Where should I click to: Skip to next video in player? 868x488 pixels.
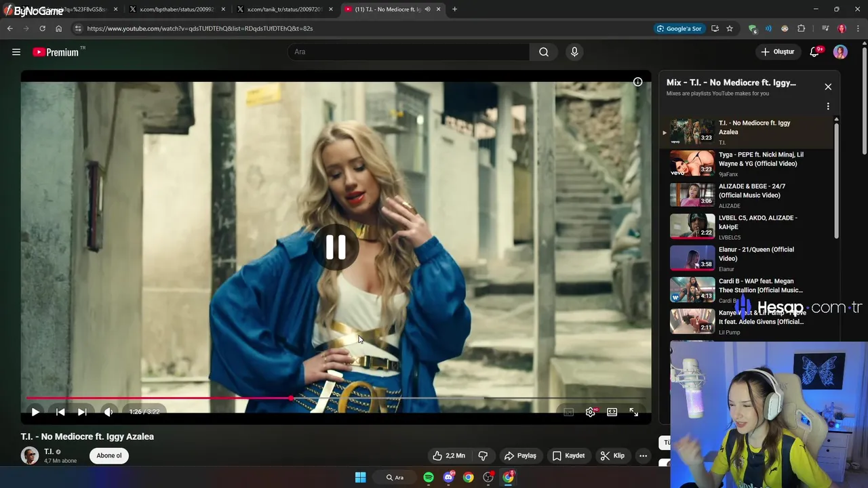(x=82, y=411)
